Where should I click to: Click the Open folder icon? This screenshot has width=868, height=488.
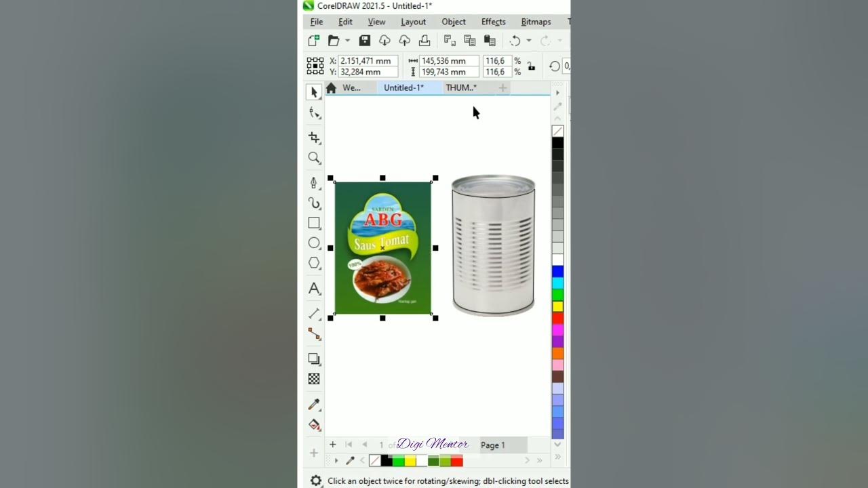pyautogui.click(x=334, y=41)
